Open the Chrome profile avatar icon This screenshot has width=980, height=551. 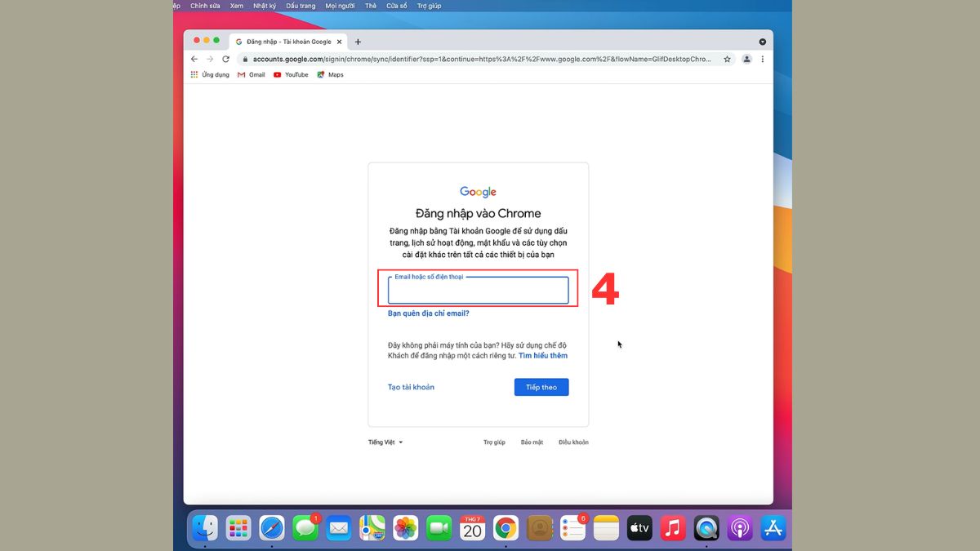tap(746, 59)
